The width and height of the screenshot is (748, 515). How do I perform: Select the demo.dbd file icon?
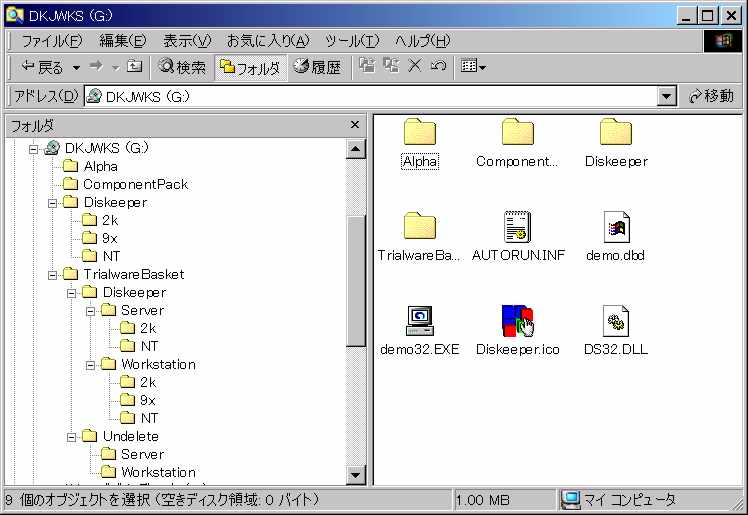tap(616, 226)
